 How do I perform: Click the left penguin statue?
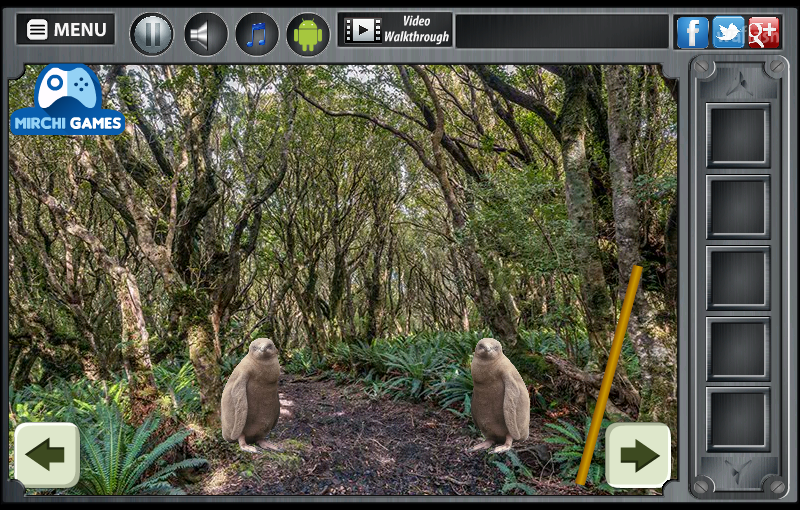[x=252, y=395]
